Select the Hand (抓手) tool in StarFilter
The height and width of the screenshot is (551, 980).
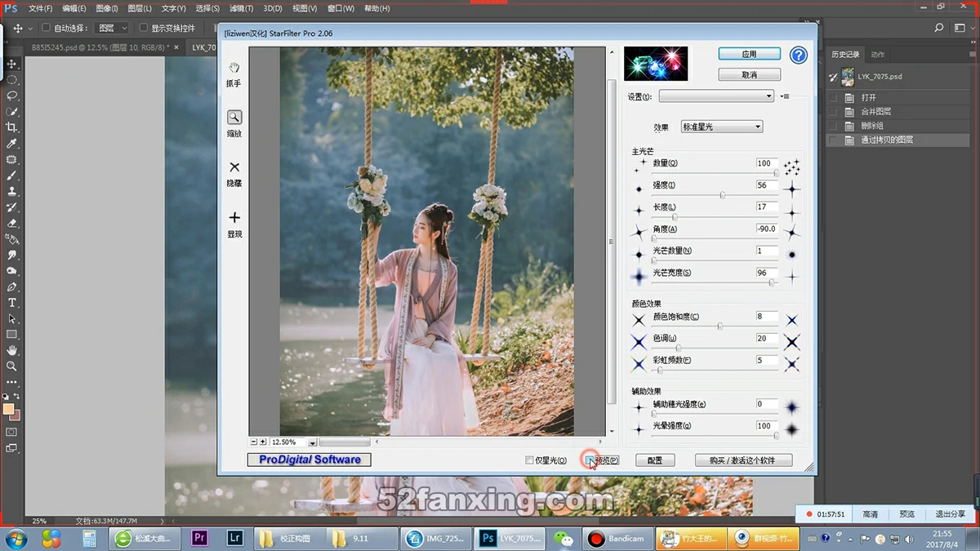click(x=234, y=68)
